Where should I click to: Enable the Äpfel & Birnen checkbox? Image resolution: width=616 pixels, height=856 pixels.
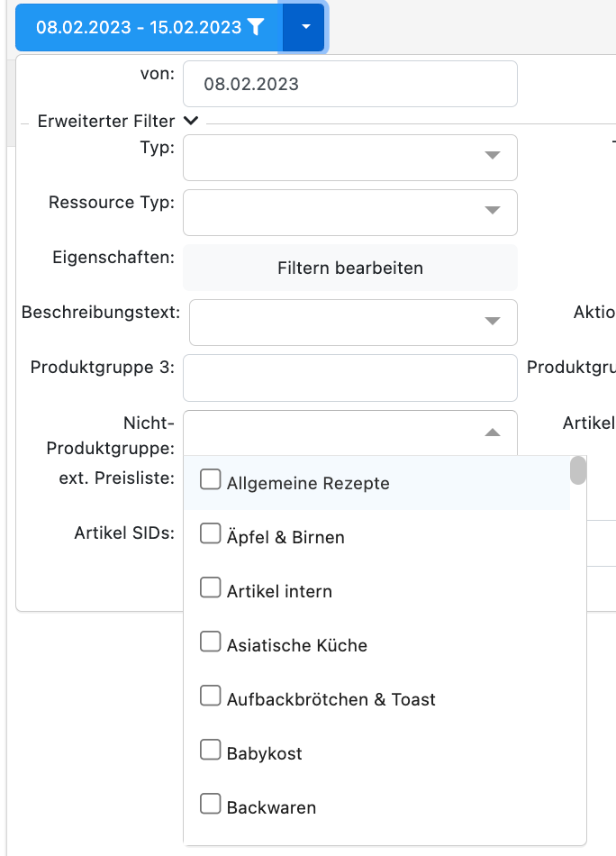210,534
